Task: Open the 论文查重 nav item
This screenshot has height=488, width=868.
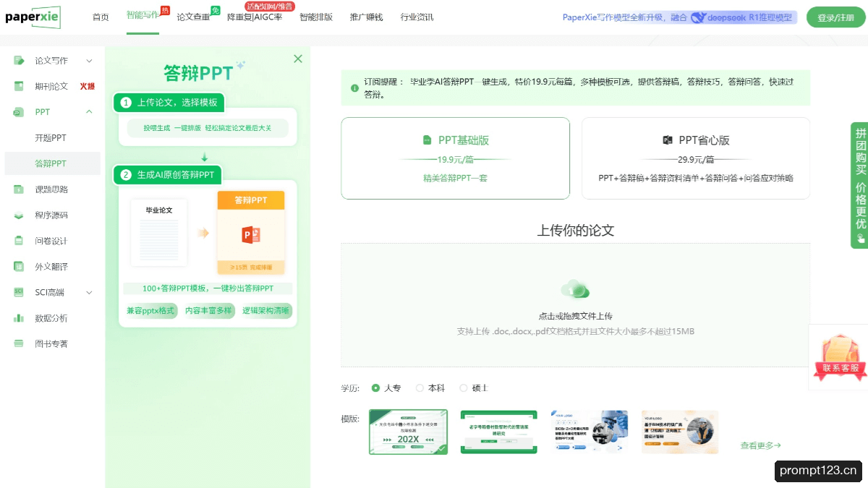Action: click(x=193, y=17)
